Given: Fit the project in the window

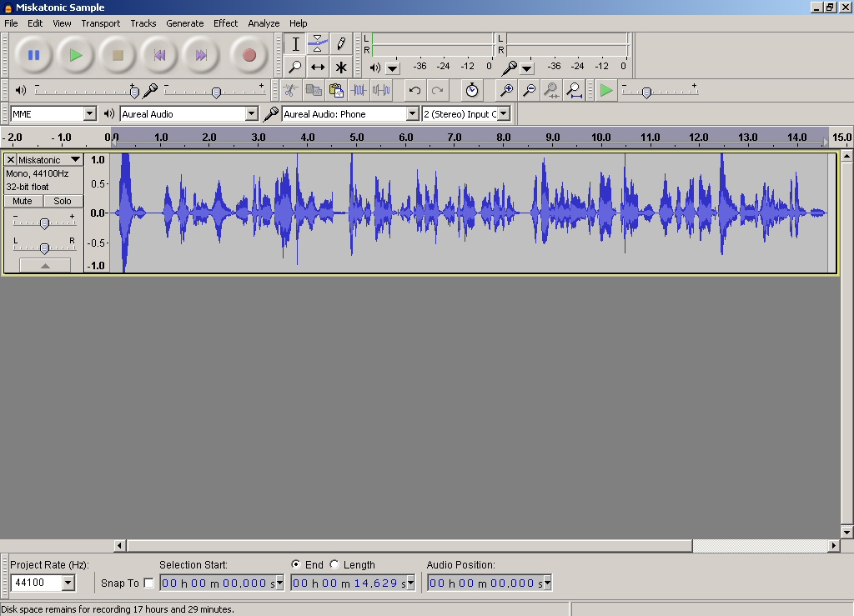Looking at the screenshot, I should 575,90.
